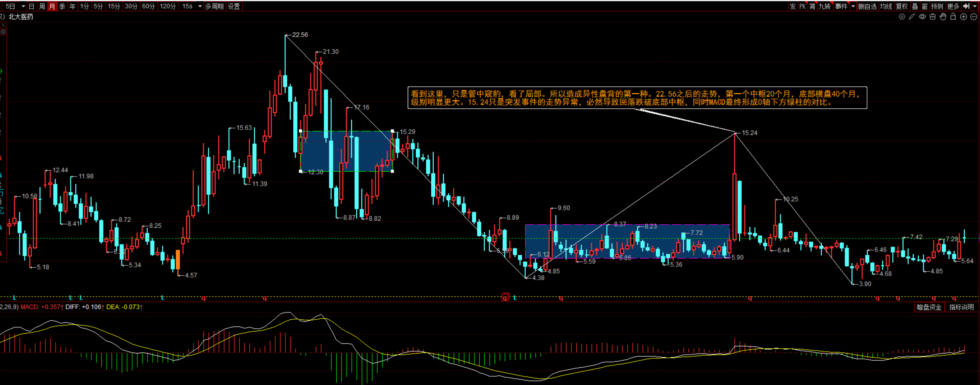
Task: Open the dropdown arrow next to 事件
Action: point(853,6)
